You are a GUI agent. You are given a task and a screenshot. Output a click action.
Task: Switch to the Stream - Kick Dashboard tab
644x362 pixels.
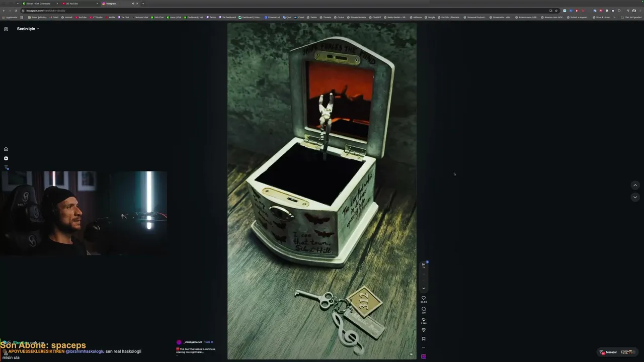[40, 4]
